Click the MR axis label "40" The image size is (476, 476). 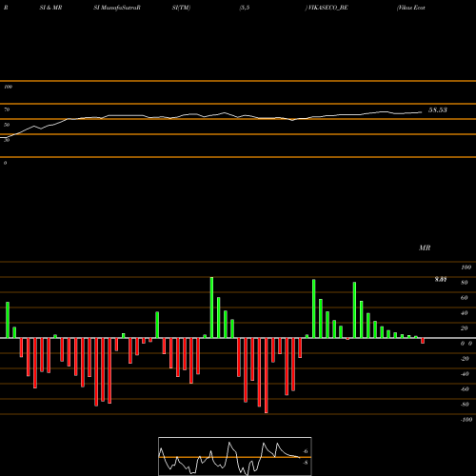coord(465,313)
